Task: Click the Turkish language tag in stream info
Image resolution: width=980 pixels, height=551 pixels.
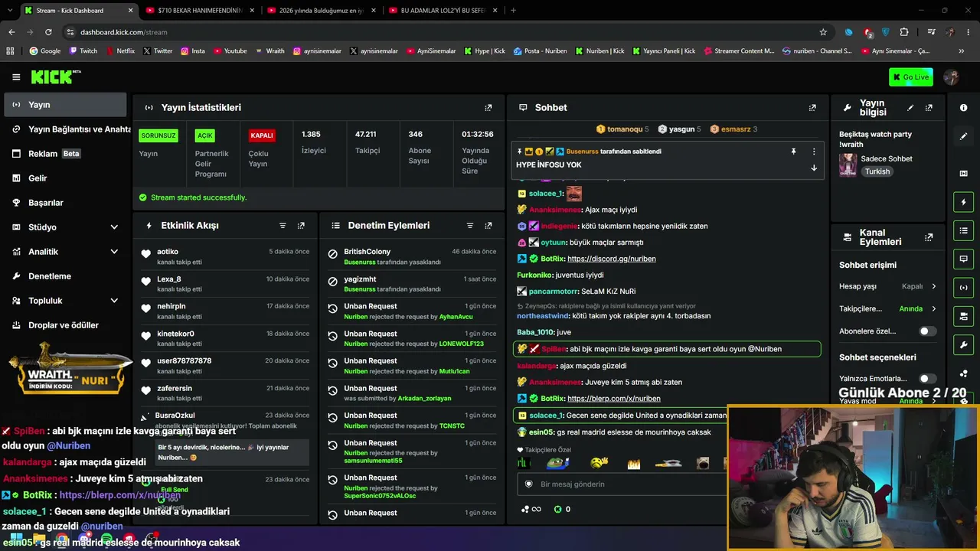Action: pyautogui.click(x=877, y=172)
